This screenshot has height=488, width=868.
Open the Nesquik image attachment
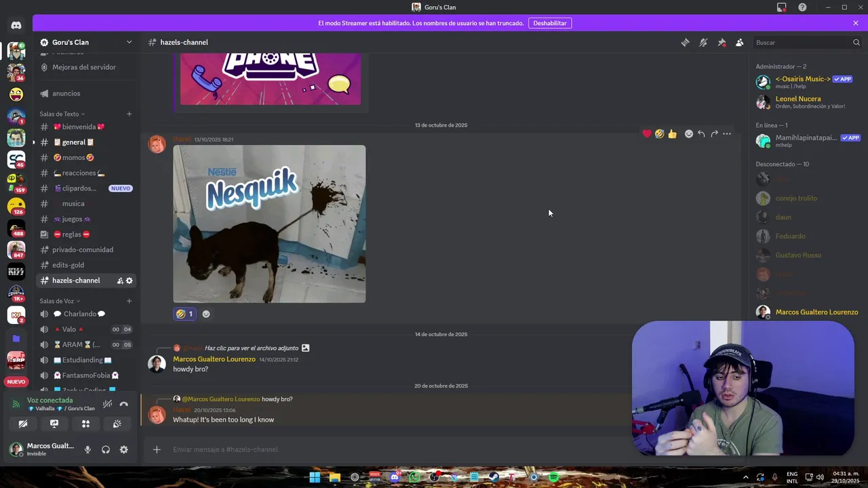[x=269, y=224]
